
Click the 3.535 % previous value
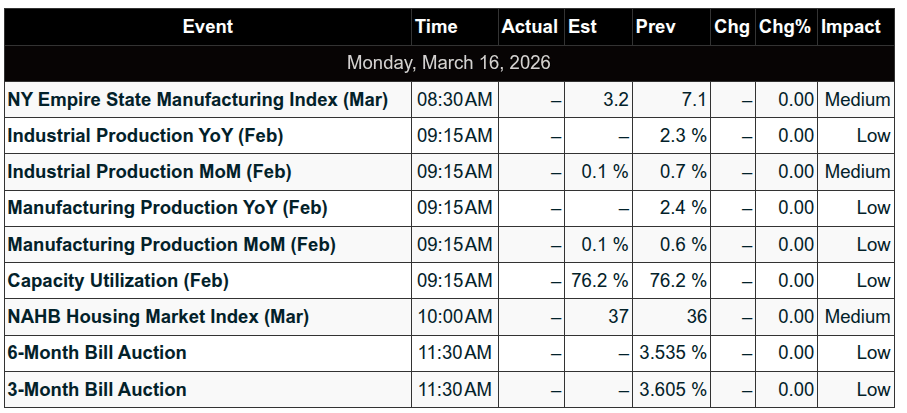pos(673,353)
